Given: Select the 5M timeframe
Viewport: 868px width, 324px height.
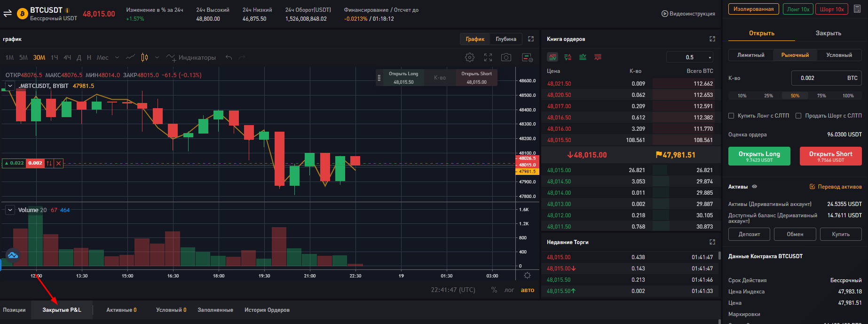Looking at the screenshot, I should pos(24,57).
